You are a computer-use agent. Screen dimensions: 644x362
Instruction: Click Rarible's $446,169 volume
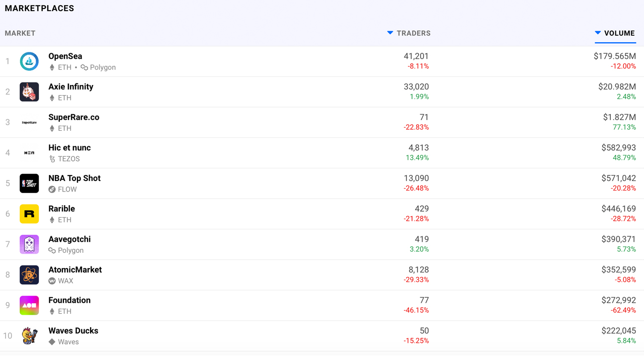[x=619, y=209]
